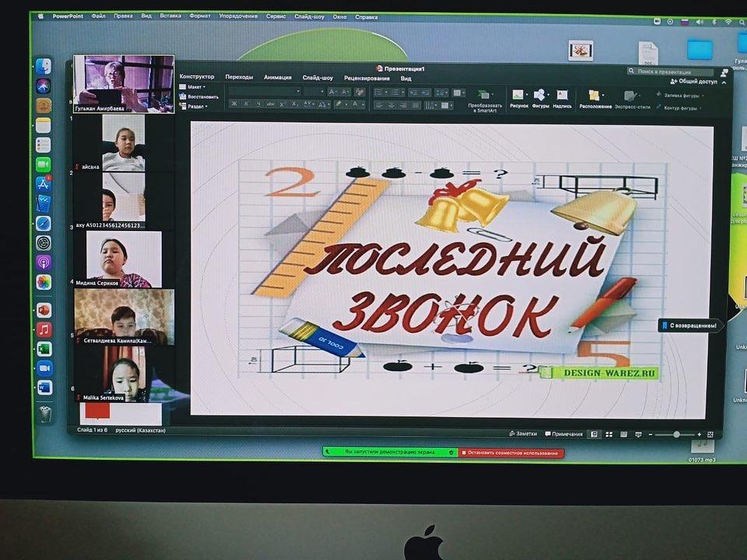Toggle bold formatting Ж

pos(234,103)
